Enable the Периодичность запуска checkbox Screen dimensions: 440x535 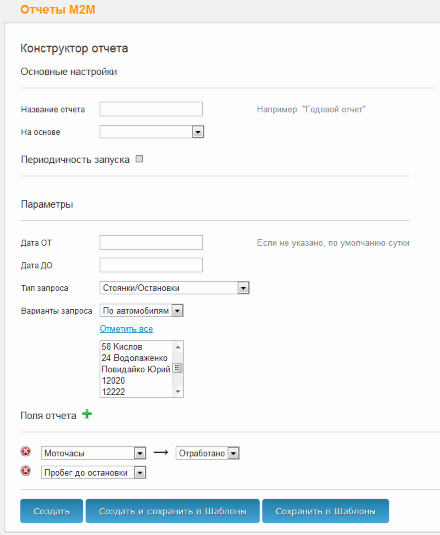click(139, 159)
